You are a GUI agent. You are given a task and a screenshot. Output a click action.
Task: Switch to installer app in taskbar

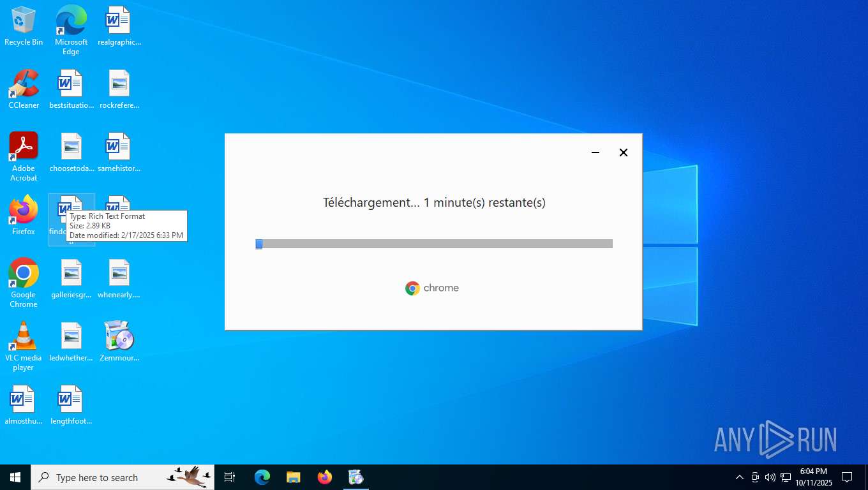[355, 477]
